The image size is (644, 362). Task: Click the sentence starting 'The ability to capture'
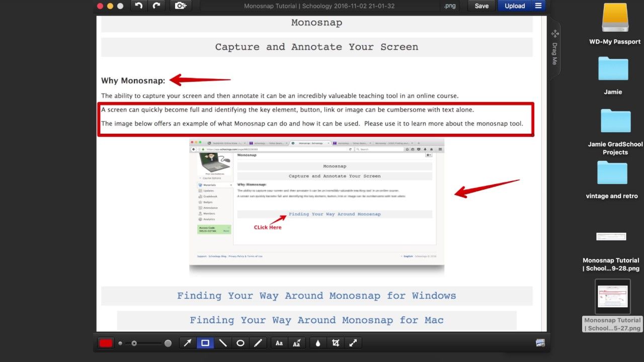(280, 96)
